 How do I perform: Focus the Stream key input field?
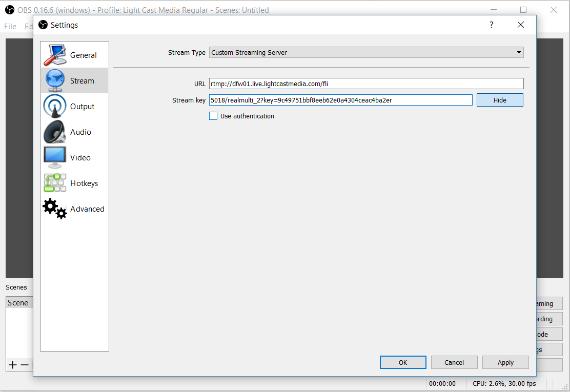341,100
